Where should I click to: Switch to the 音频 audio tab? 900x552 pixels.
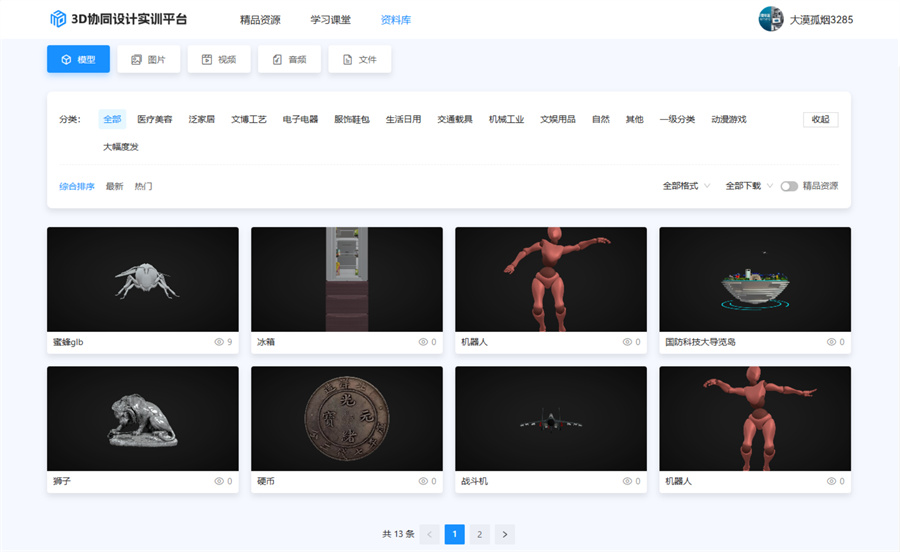point(289,59)
